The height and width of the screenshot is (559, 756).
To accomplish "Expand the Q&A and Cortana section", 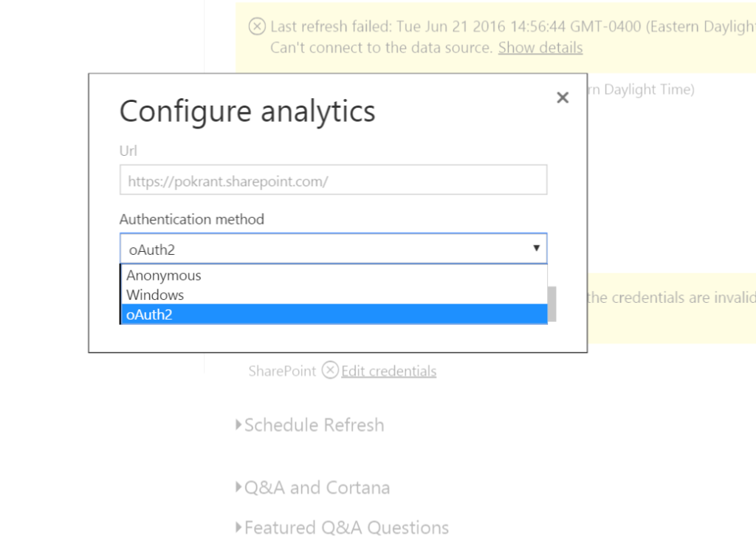I will click(317, 487).
